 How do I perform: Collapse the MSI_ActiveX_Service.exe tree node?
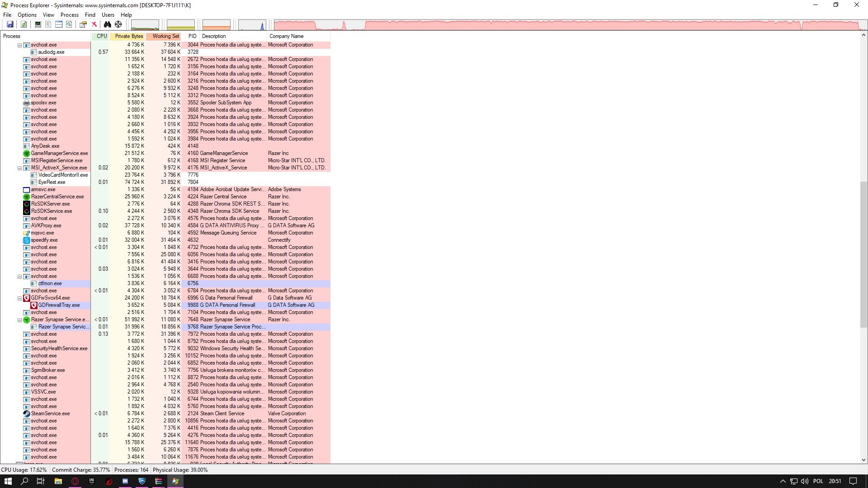[19, 168]
